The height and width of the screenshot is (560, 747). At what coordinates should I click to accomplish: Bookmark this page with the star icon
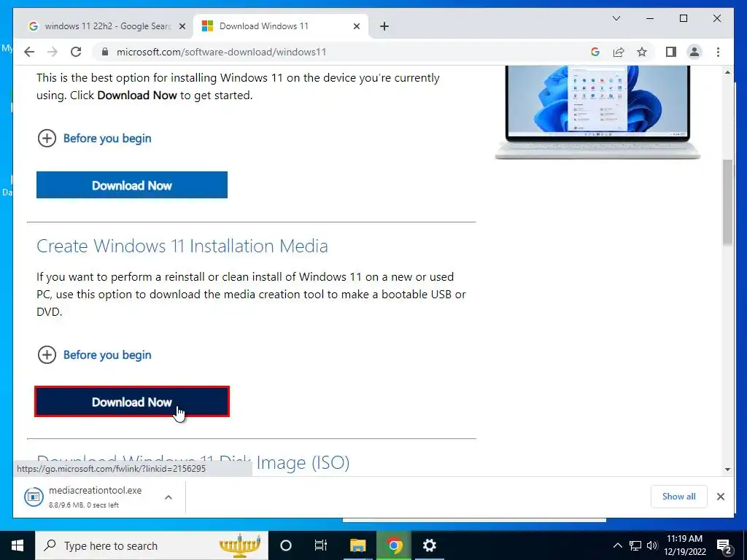pyautogui.click(x=642, y=52)
